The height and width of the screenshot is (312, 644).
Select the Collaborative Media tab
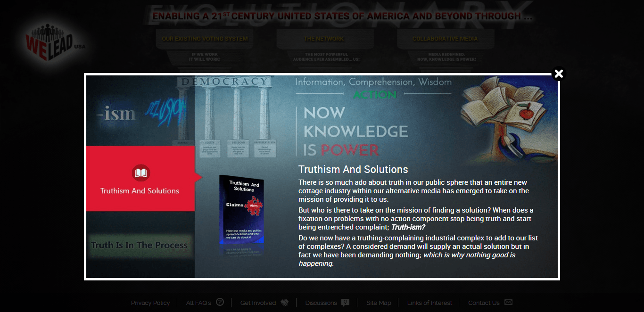[x=445, y=39]
